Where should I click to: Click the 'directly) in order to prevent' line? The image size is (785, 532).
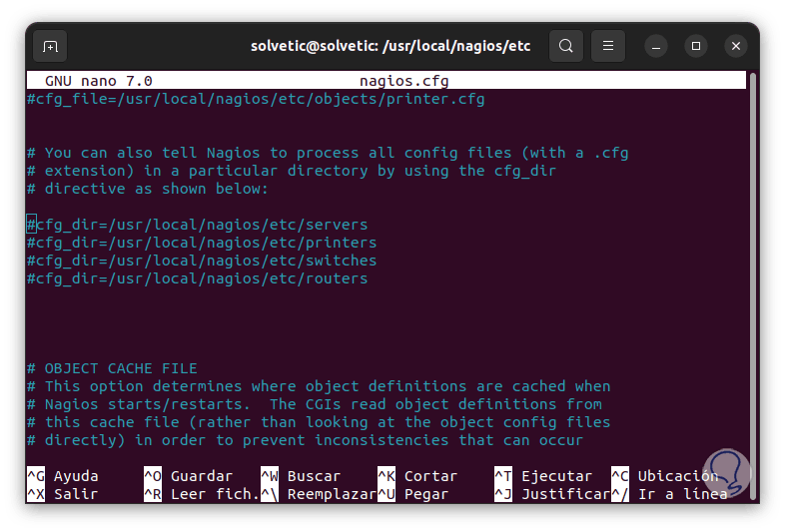[306, 440]
